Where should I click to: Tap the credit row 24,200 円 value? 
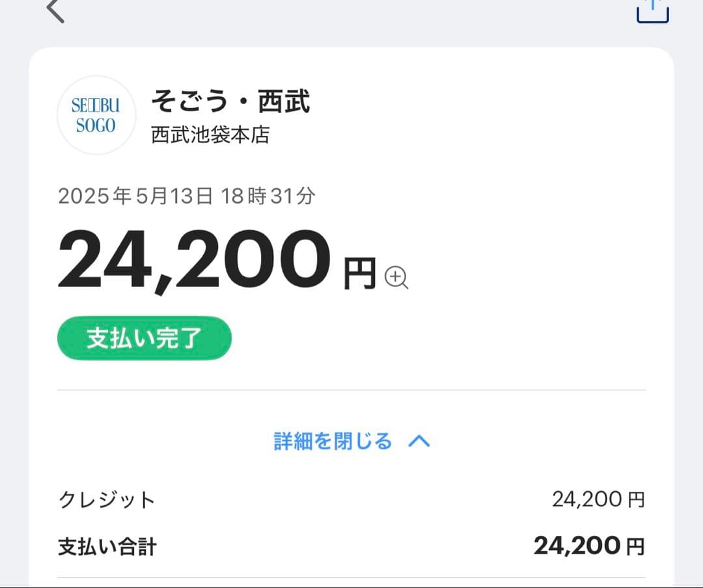tap(598, 500)
